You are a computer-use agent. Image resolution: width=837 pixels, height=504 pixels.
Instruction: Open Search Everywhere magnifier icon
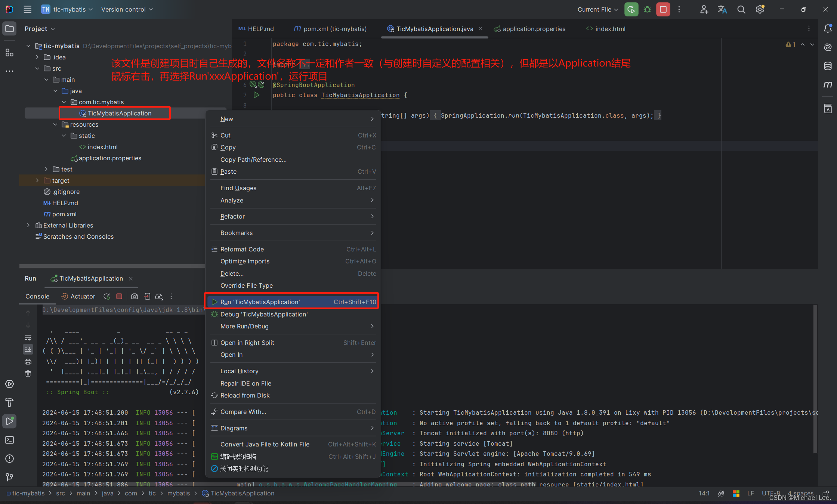(x=741, y=9)
